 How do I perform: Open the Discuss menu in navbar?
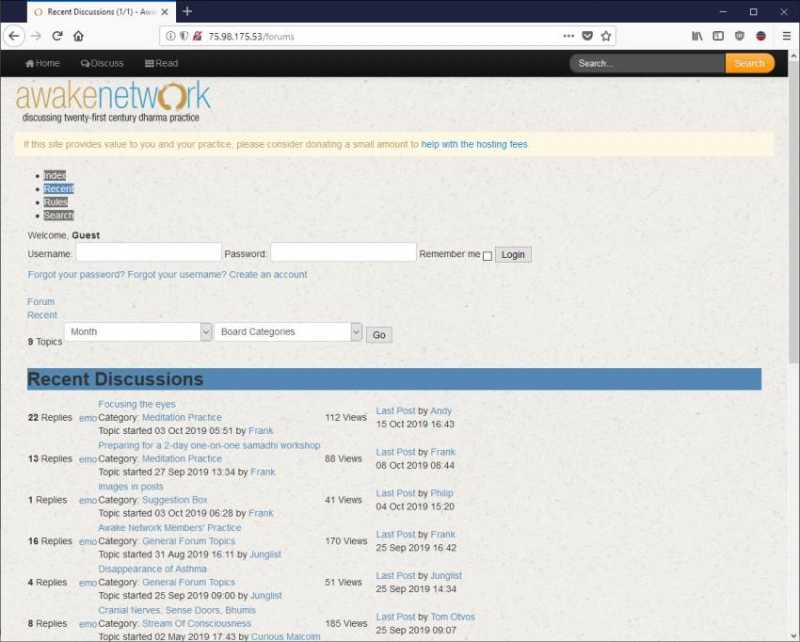click(x=102, y=63)
